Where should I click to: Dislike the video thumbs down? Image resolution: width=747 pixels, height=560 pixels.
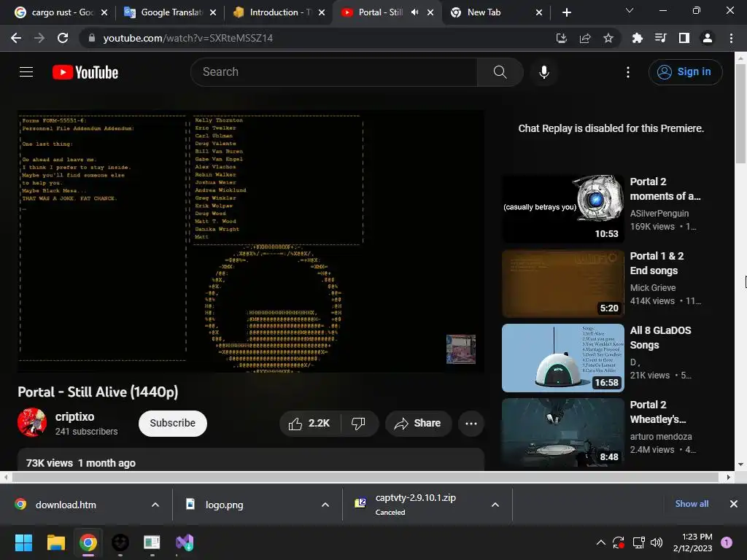point(359,424)
